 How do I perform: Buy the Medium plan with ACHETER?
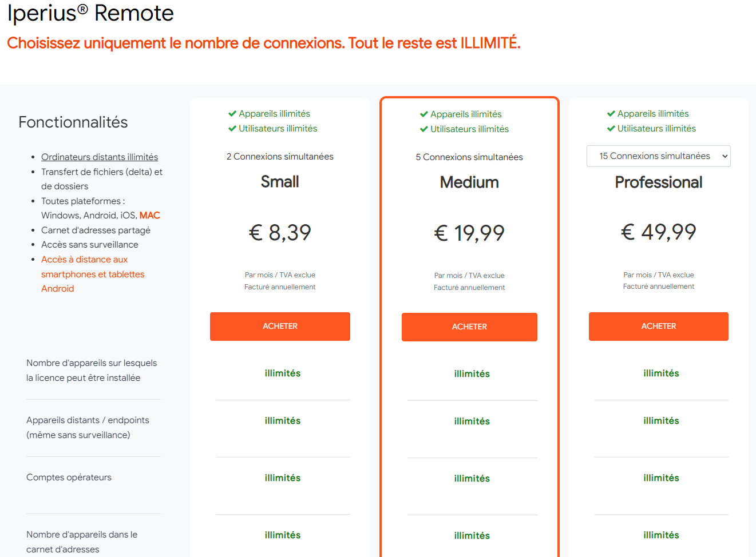[469, 327]
